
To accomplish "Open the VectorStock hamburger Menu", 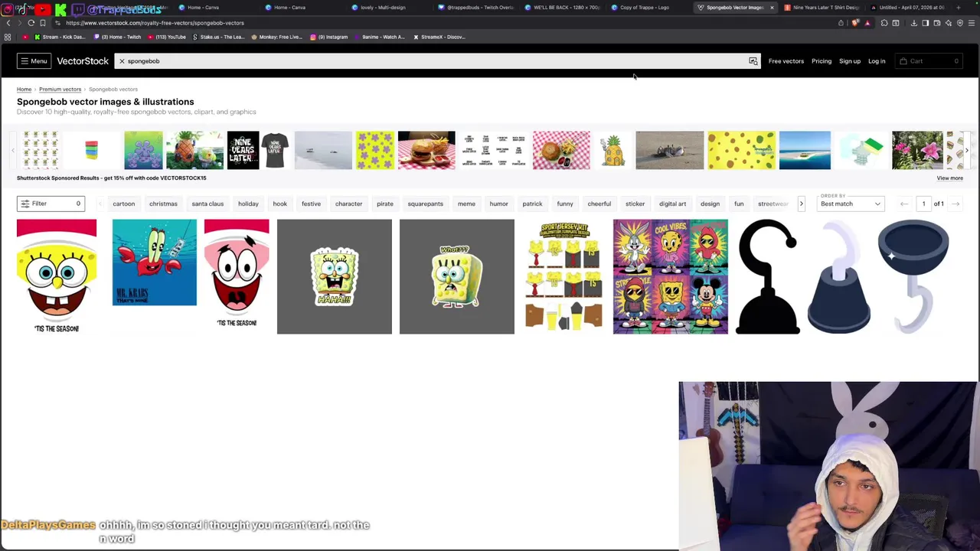I will tap(34, 61).
